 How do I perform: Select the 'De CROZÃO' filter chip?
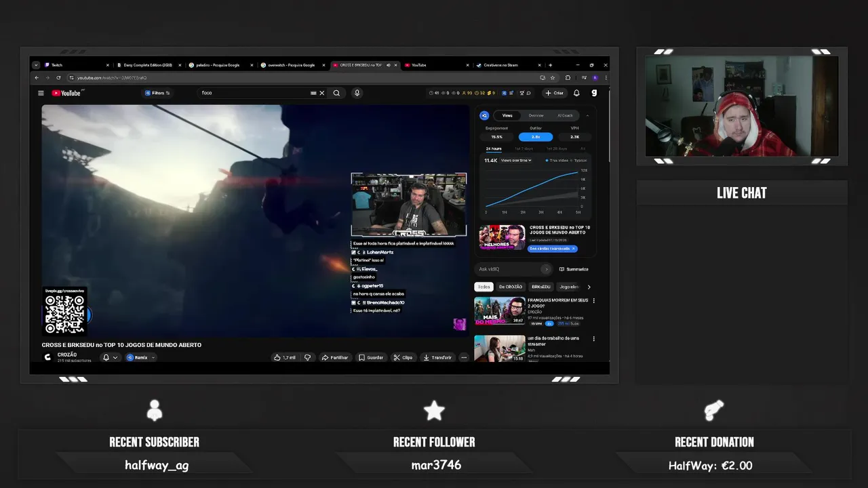511,287
